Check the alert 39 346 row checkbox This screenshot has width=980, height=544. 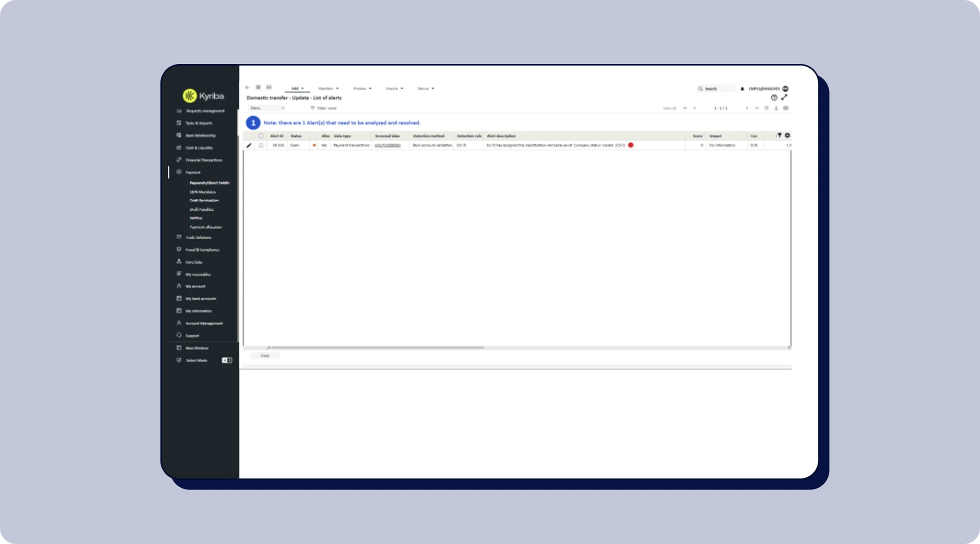tap(260, 145)
